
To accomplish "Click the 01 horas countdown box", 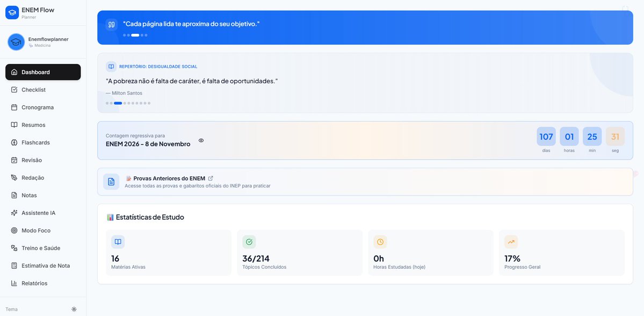I will (569, 137).
